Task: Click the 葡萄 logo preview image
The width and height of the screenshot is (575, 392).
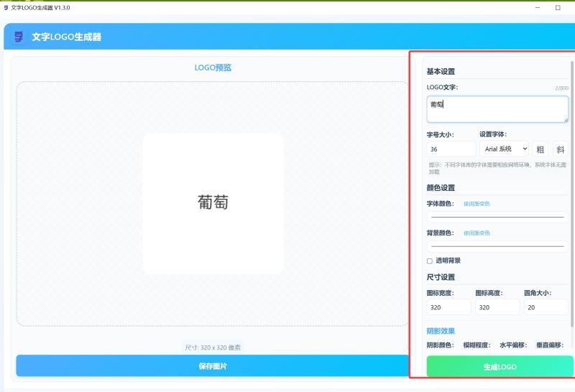Action: 213,204
